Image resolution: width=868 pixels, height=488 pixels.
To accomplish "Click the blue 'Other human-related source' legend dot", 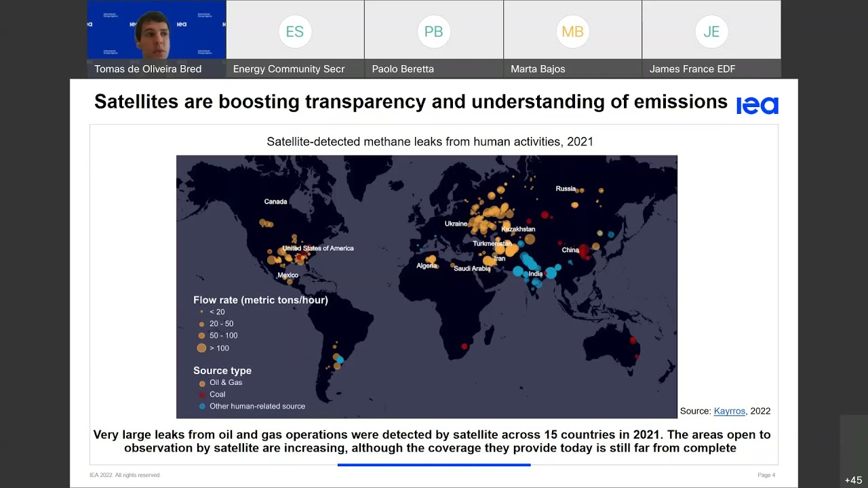I will 202,407.
